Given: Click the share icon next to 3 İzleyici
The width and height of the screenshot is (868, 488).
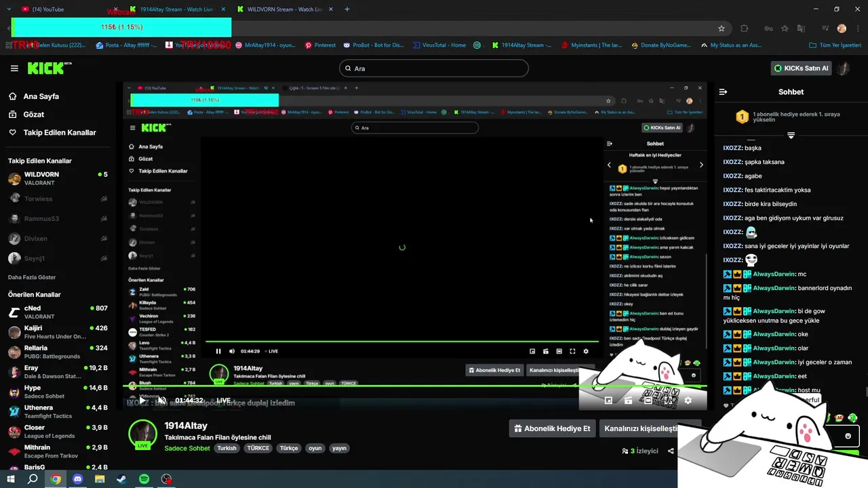Looking at the screenshot, I should pos(671,451).
